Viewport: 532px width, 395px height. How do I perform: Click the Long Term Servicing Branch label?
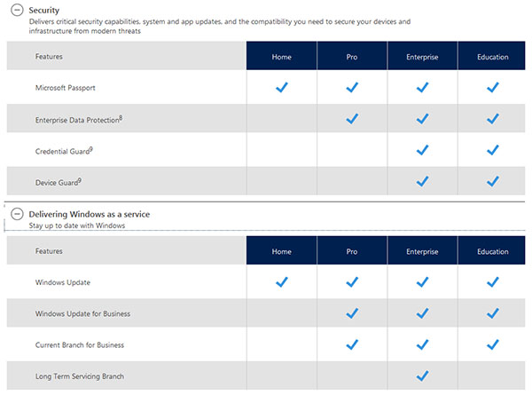pos(80,376)
